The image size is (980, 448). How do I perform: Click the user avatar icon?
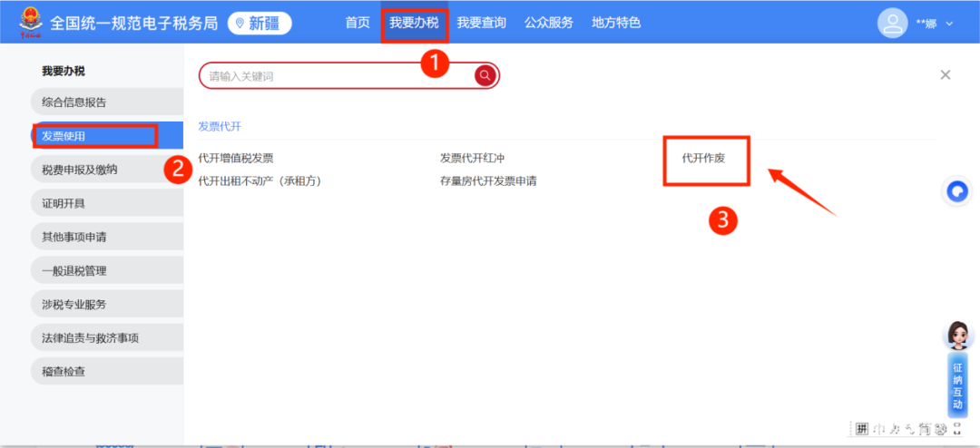coord(893,24)
